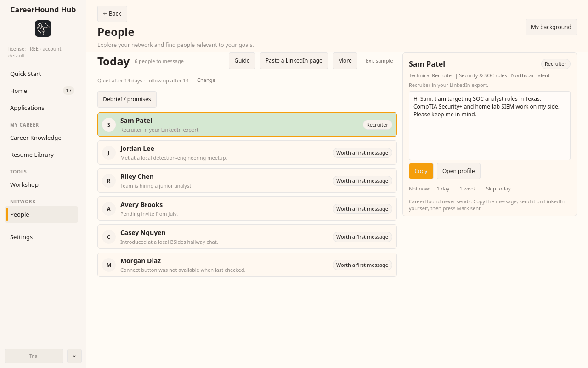The width and height of the screenshot is (588, 368).
Task: Open My background
Action: [551, 27]
